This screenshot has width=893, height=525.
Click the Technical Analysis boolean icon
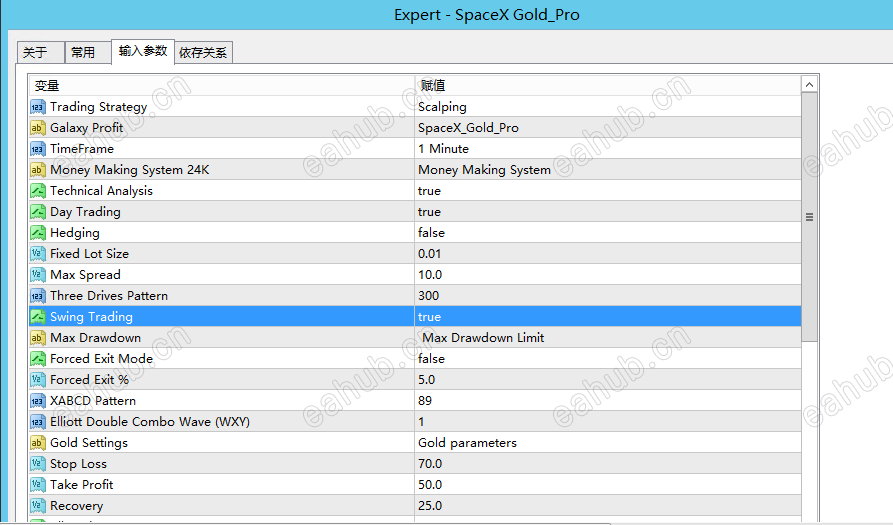(x=38, y=191)
